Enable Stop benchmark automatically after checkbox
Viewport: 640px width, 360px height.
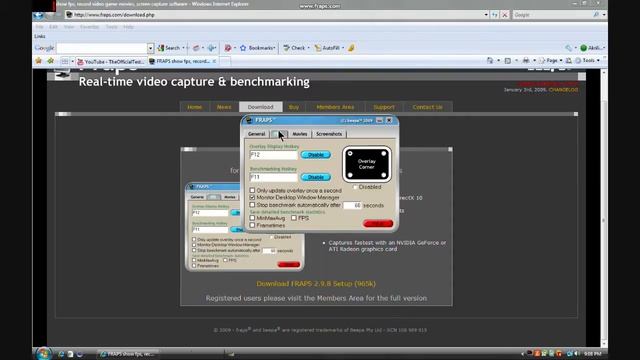click(252, 204)
